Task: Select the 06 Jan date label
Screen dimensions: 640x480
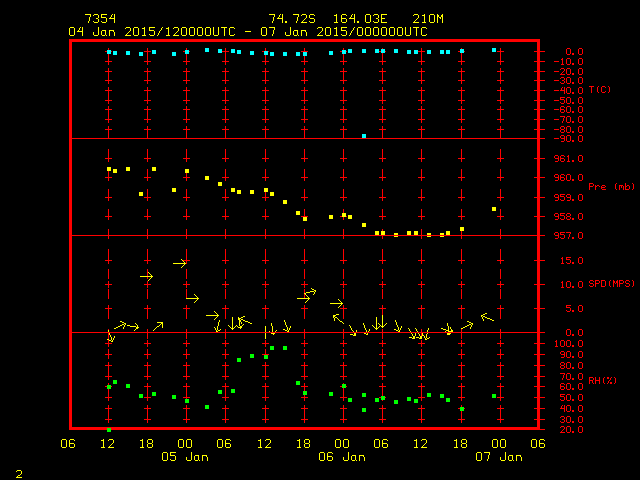Action: pyautogui.click(x=341, y=457)
